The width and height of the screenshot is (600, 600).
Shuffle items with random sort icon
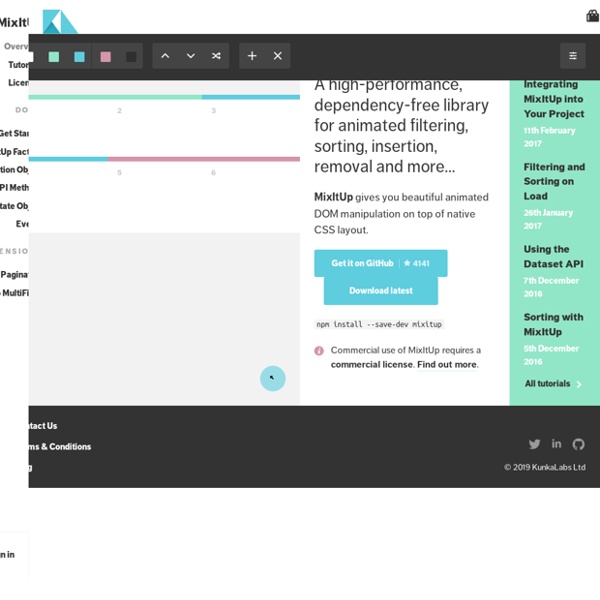[x=216, y=56]
